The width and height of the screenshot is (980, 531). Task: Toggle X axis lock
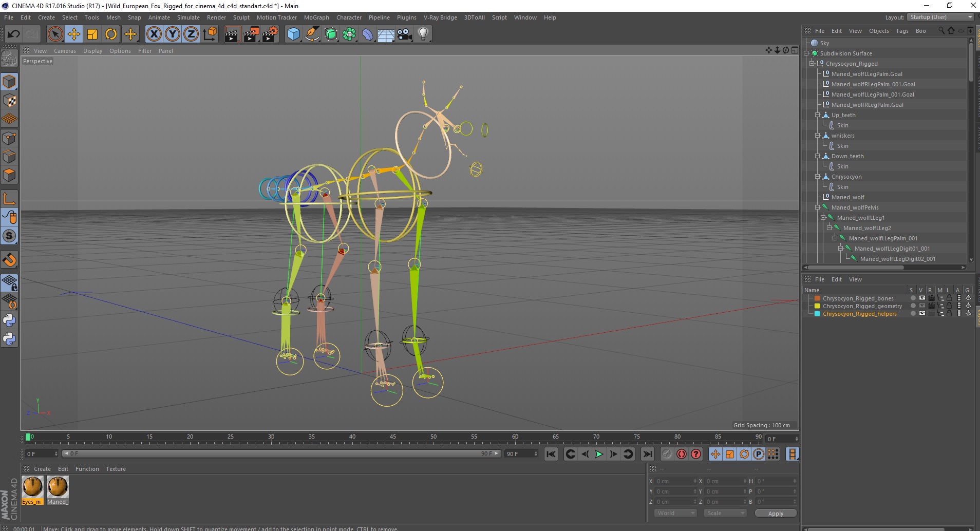154,34
